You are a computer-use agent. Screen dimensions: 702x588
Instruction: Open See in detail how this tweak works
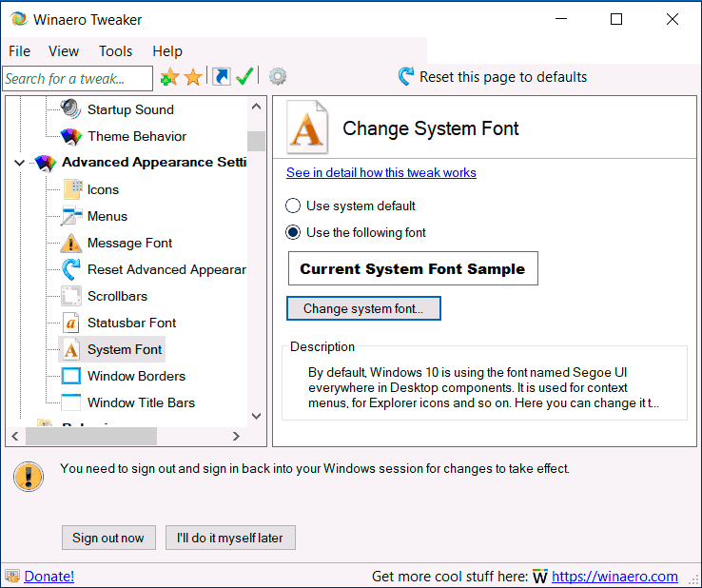381,172
